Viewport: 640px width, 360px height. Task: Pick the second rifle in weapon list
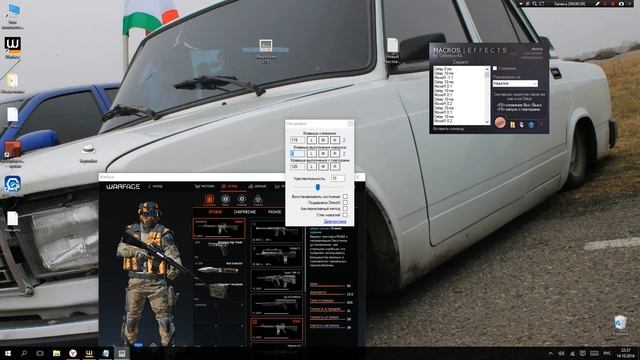tap(277, 256)
